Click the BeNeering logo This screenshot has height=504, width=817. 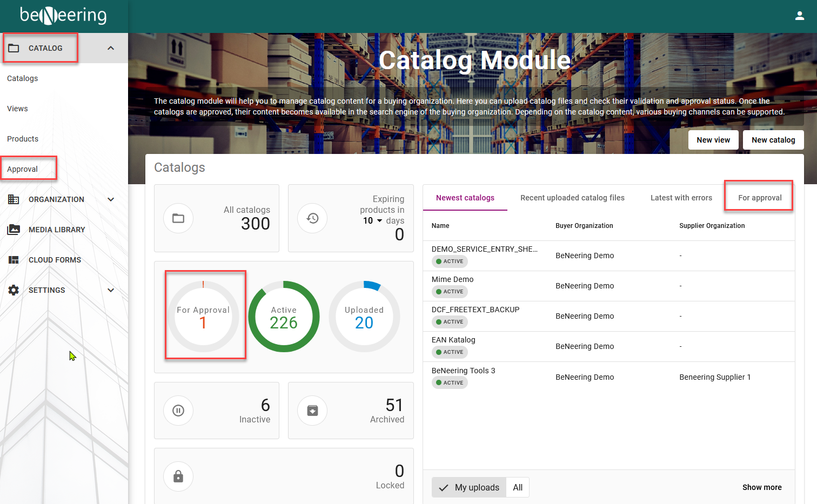63,16
